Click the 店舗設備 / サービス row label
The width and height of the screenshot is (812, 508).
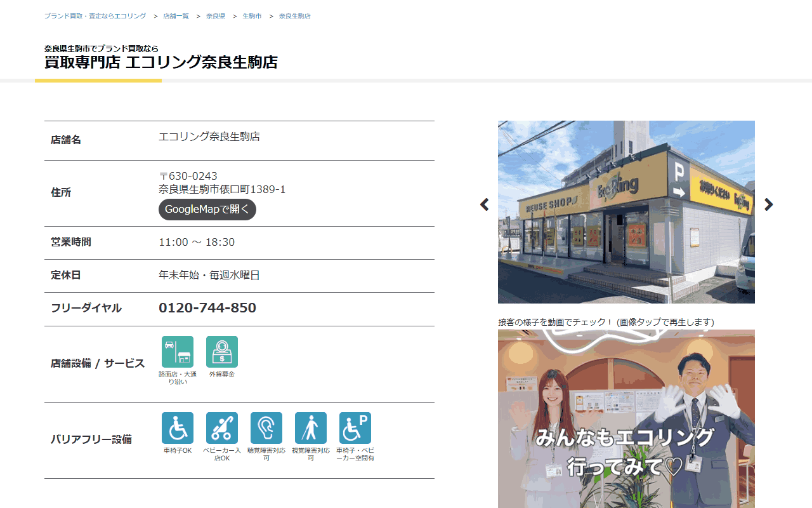pyautogui.click(x=98, y=364)
